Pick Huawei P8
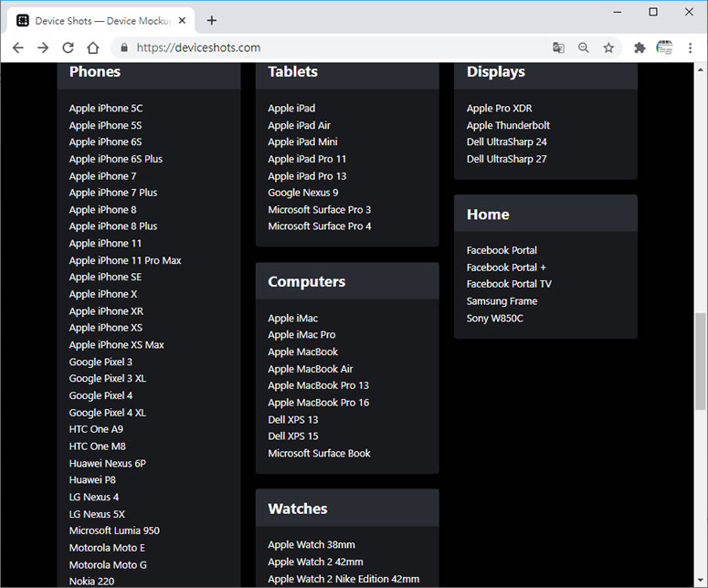This screenshot has height=588, width=708. tap(92, 480)
